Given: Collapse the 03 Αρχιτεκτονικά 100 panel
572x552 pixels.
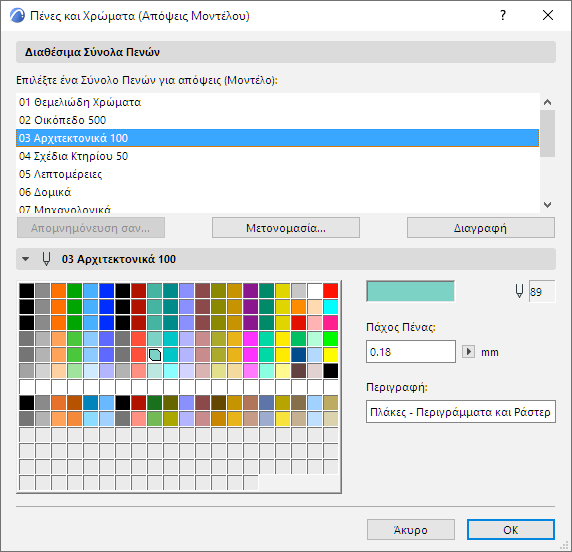Looking at the screenshot, I should [x=25, y=259].
